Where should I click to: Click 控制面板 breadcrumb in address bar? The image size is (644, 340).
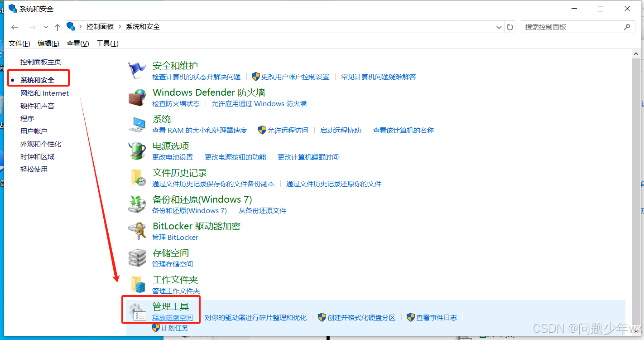(100, 27)
